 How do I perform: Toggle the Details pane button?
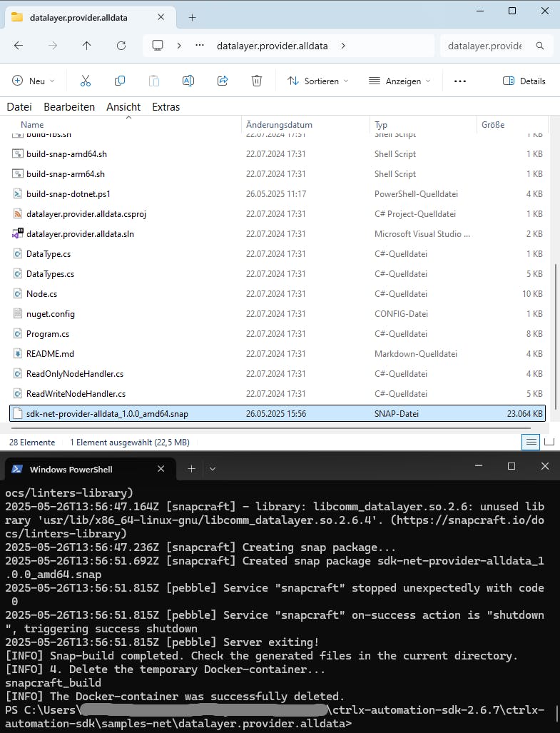click(x=524, y=81)
